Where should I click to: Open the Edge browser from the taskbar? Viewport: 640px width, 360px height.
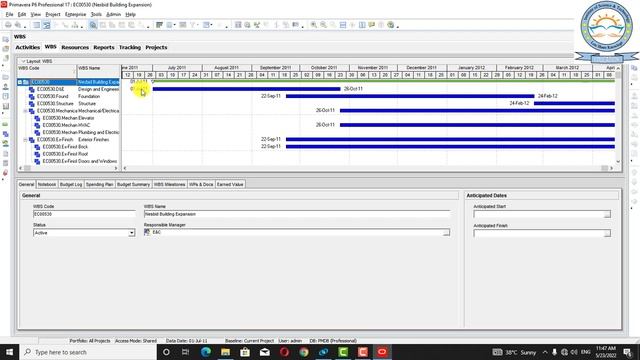(206, 352)
